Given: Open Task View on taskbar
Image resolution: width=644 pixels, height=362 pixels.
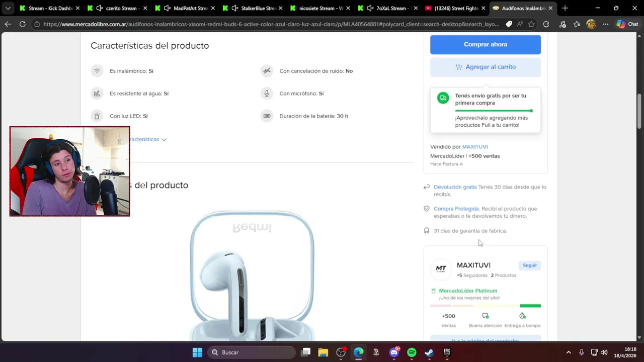Looking at the screenshot, I should pos(306,352).
